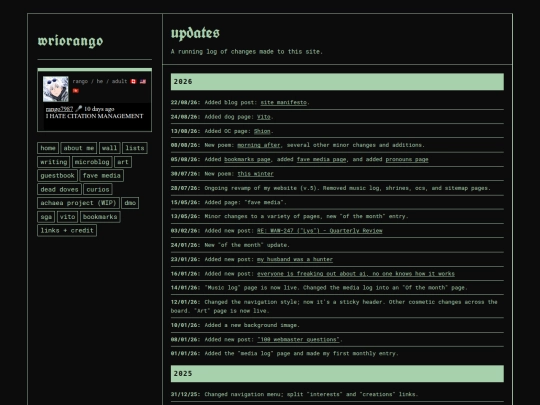Click the 20/07/26 ongoing revamp entry
Image resolution: width=540 pixels, height=405 pixels.
click(337, 188)
